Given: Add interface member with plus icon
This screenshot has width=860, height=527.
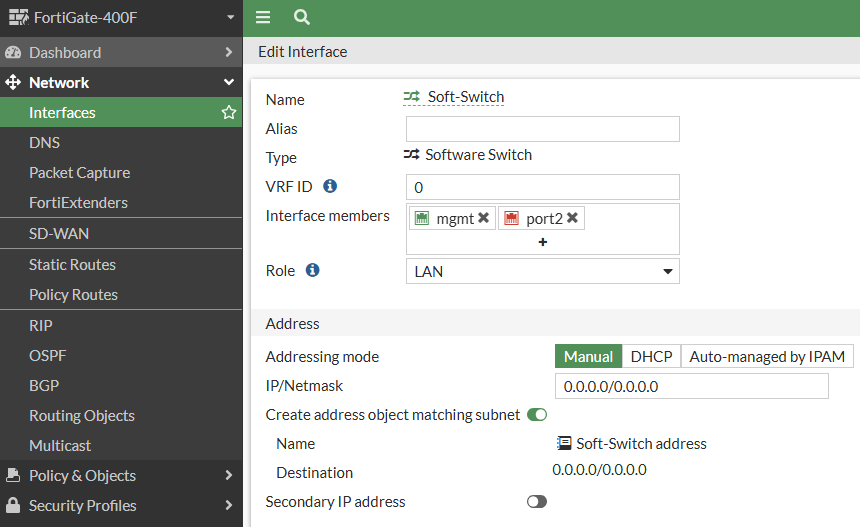Looking at the screenshot, I should [x=543, y=242].
